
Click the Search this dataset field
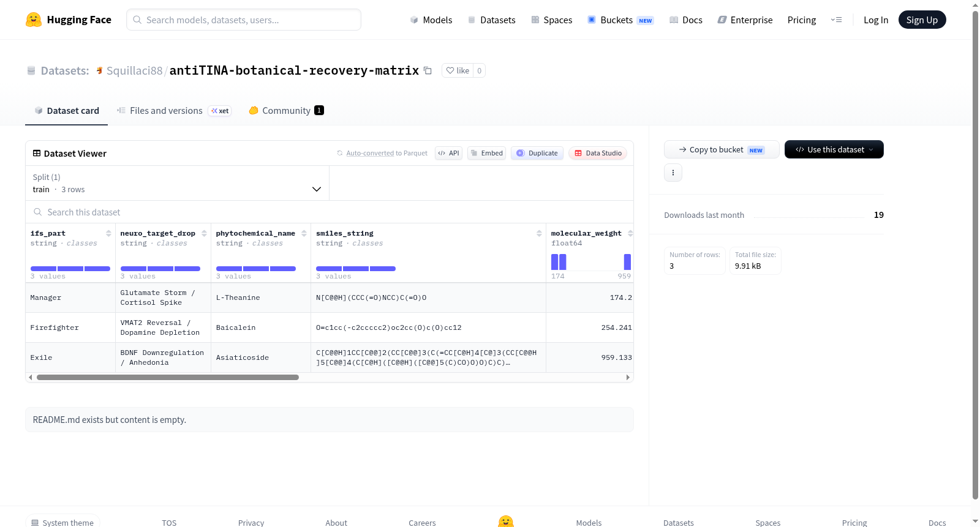(x=330, y=212)
